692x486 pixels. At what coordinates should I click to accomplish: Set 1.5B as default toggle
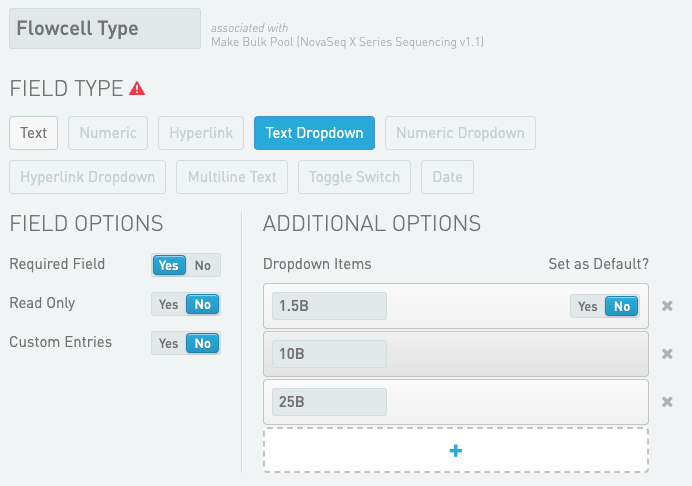pos(605,306)
